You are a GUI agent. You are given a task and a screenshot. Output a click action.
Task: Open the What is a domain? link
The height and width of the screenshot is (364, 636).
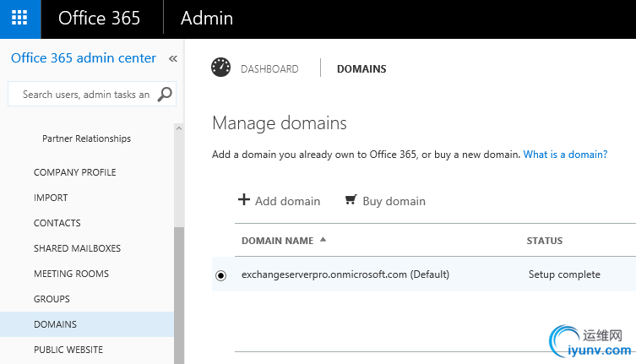tap(565, 155)
